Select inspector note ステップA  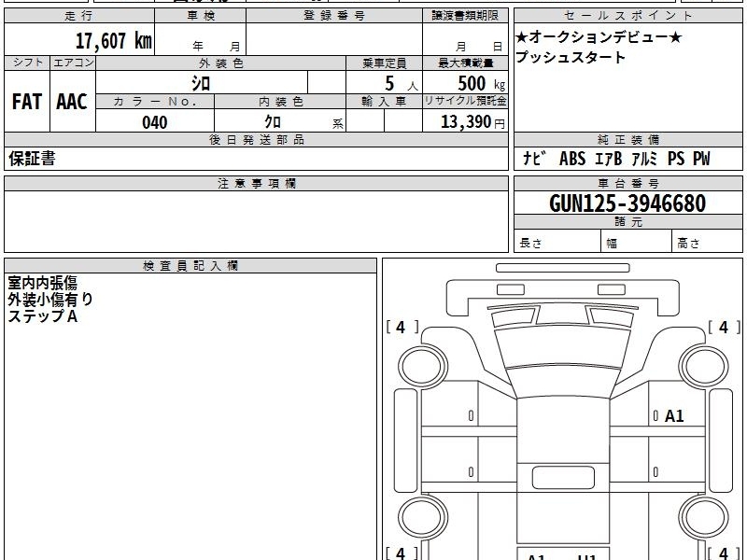click(42, 315)
